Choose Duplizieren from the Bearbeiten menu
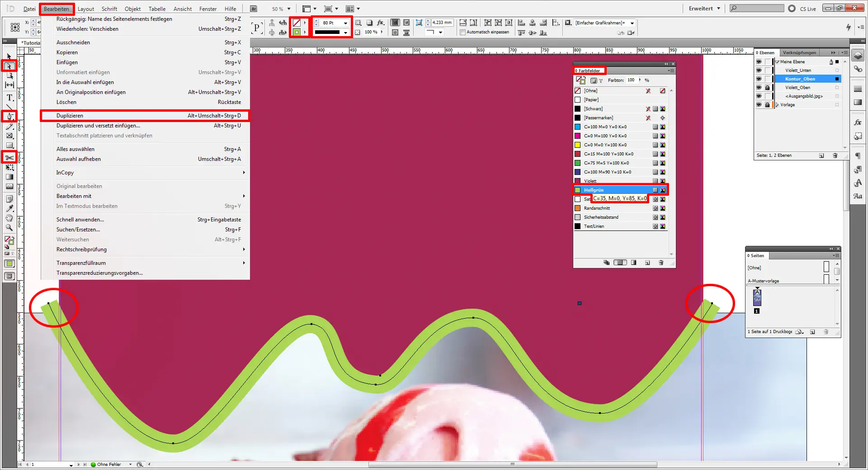 point(70,116)
